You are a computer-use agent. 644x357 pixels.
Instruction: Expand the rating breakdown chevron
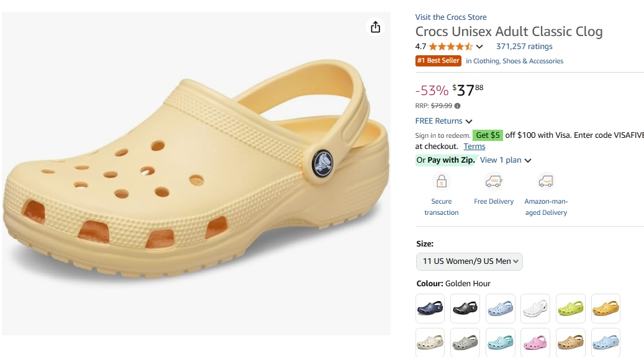coord(479,47)
